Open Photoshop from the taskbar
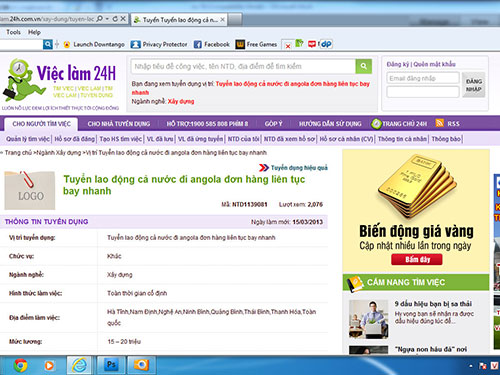Viewport: 500px width, 375px height. [x=111, y=365]
